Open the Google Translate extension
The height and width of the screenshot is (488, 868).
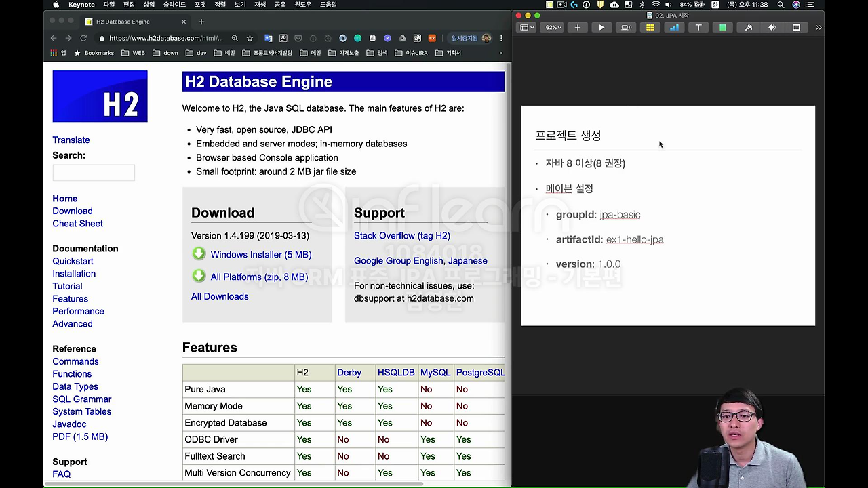(x=269, y=38)
